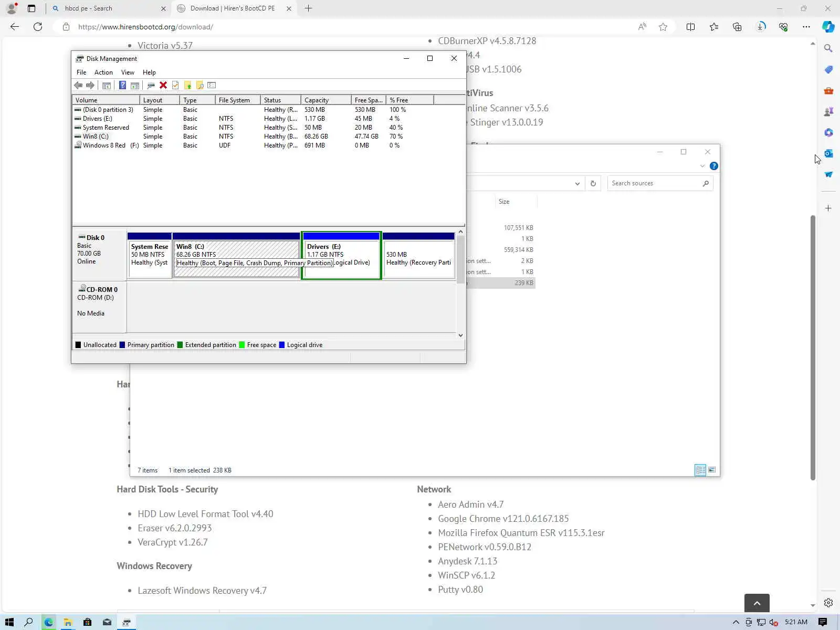The width and height of the screenshot is (840, 630).
Task: Open the File menu in Disk Management
Action: 81,72
